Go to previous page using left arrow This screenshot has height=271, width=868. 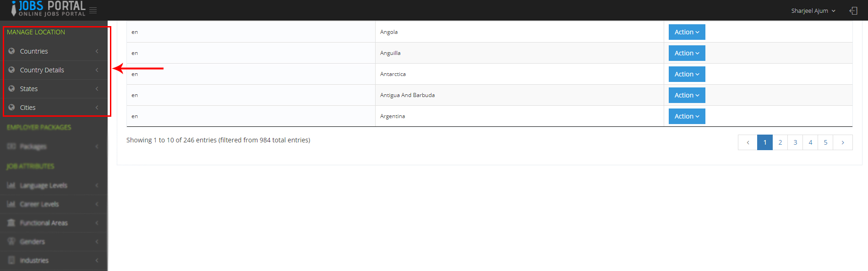tap(748, 142)
